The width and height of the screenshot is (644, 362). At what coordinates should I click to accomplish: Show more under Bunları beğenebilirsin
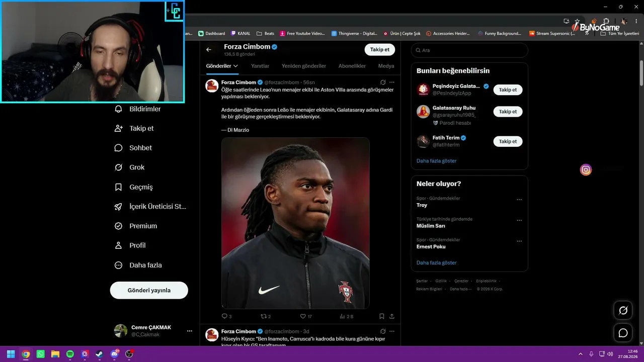(x=437, y=161)
